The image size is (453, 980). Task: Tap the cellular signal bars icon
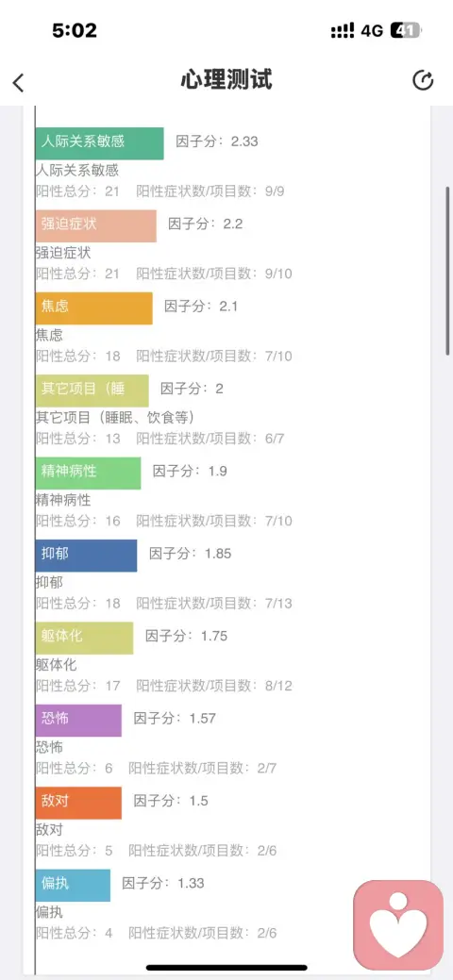343,30
